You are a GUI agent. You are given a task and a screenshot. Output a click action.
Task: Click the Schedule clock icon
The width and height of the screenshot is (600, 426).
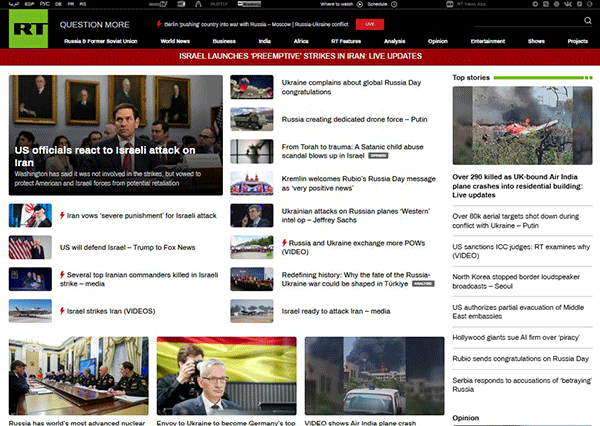394,4
